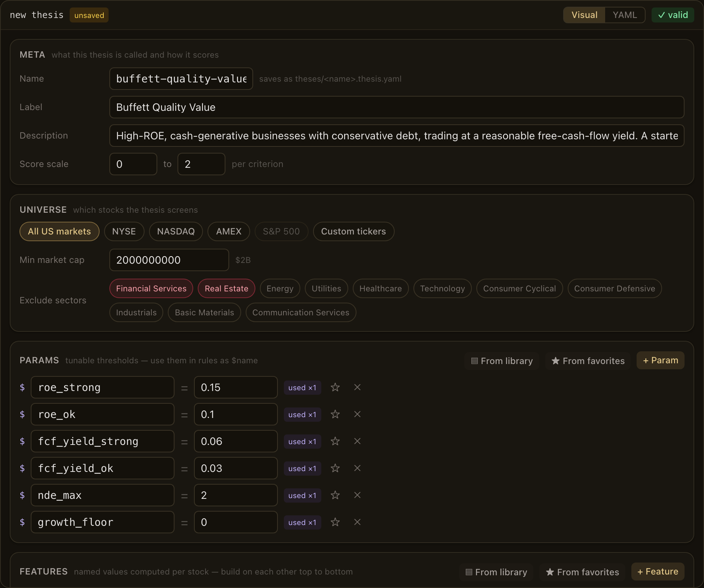Open Params From favorites
This screenshot has width=704, height=588.
[588, 361]
